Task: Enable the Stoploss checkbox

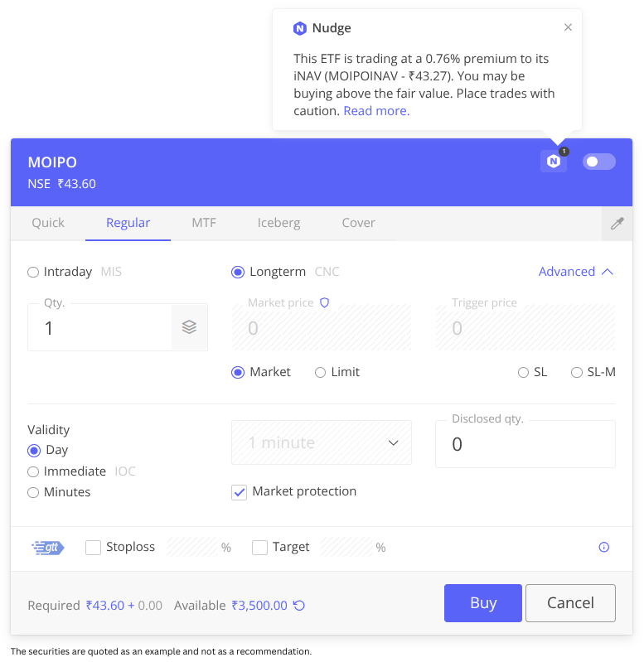Action: click(x=94, y=548)
